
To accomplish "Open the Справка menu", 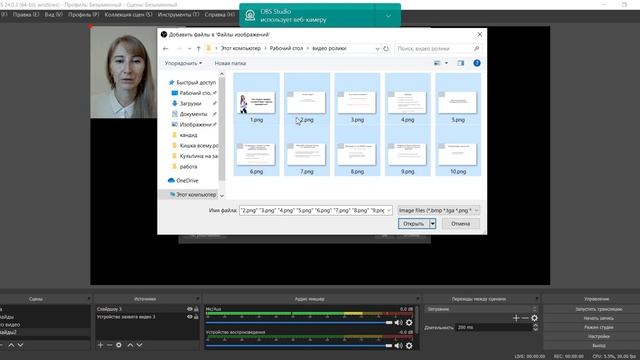I will pyautogui.click(x=220, y=14).
